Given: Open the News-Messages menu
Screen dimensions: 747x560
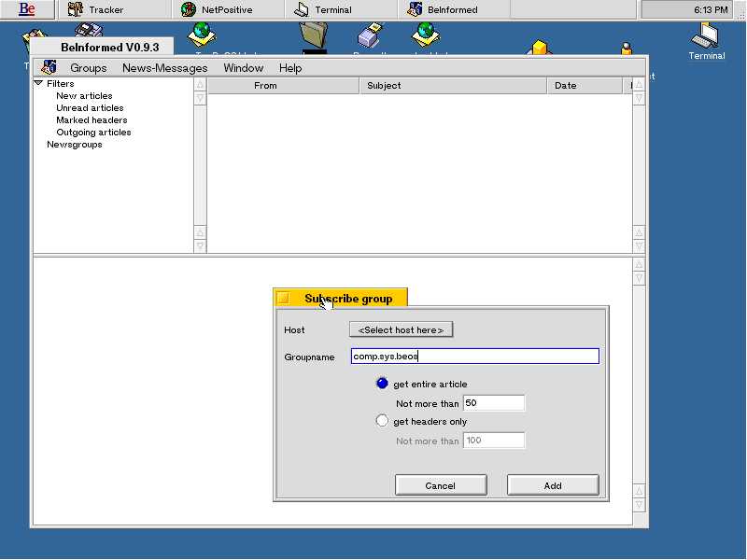Looking at the screenshot, I should 165,68.
